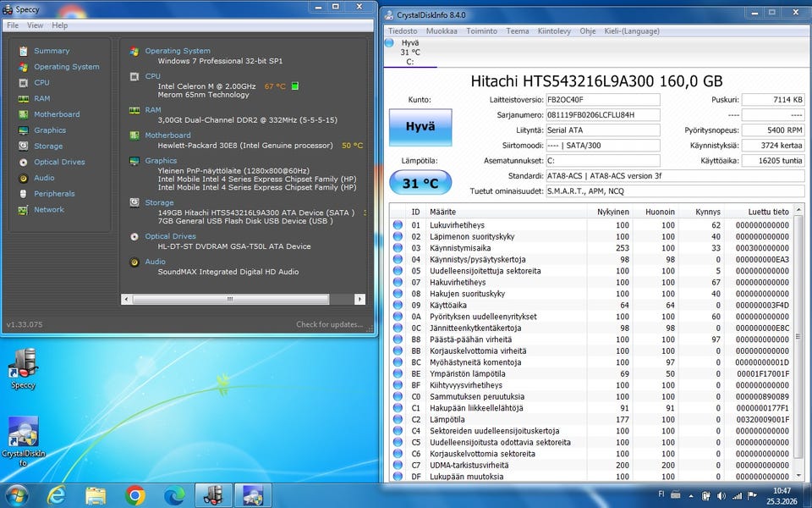The image size is (812, 508).
Task: Click the Windows Start orb
Action: click(x=16, y=494)
